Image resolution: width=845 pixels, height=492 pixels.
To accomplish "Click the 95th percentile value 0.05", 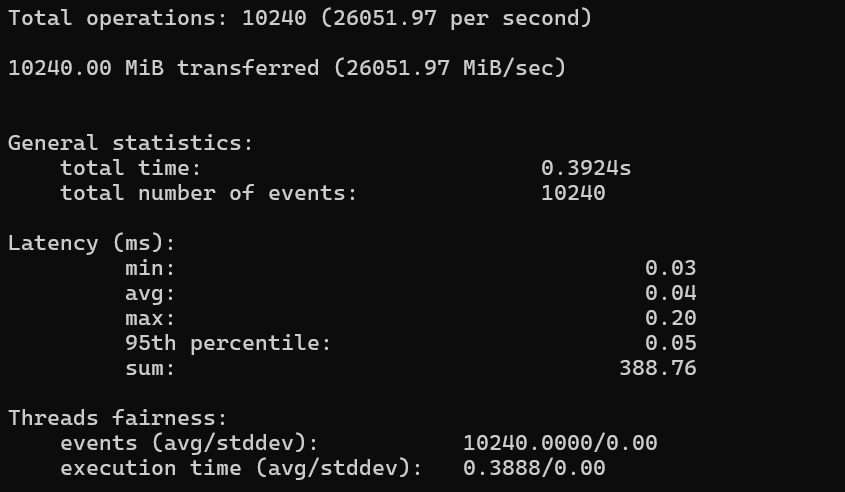I will pyautogui.click(x=670, y=343).
